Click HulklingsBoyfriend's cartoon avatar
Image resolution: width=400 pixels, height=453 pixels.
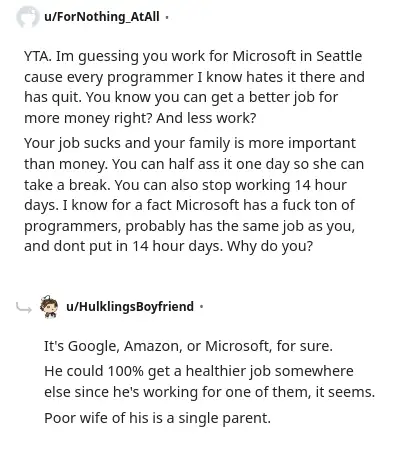pyautogui.click(x=49, y=306)
